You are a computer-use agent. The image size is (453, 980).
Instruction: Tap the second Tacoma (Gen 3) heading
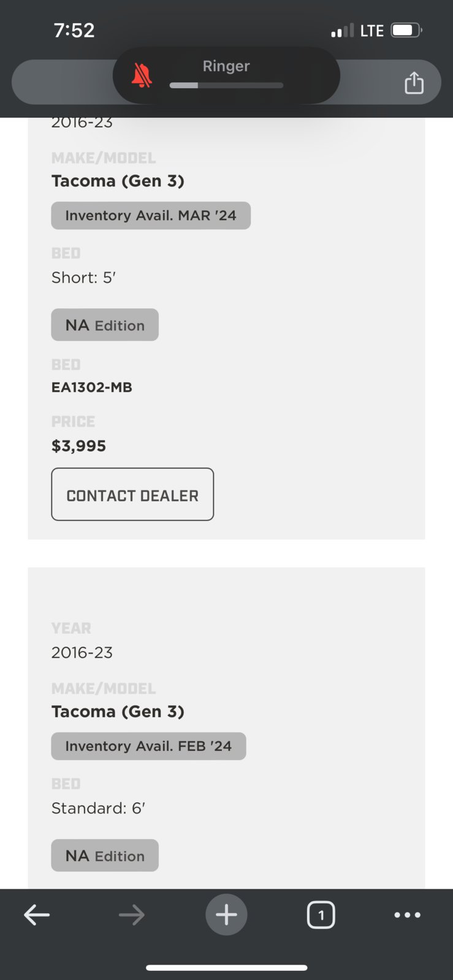click(118, 712)
